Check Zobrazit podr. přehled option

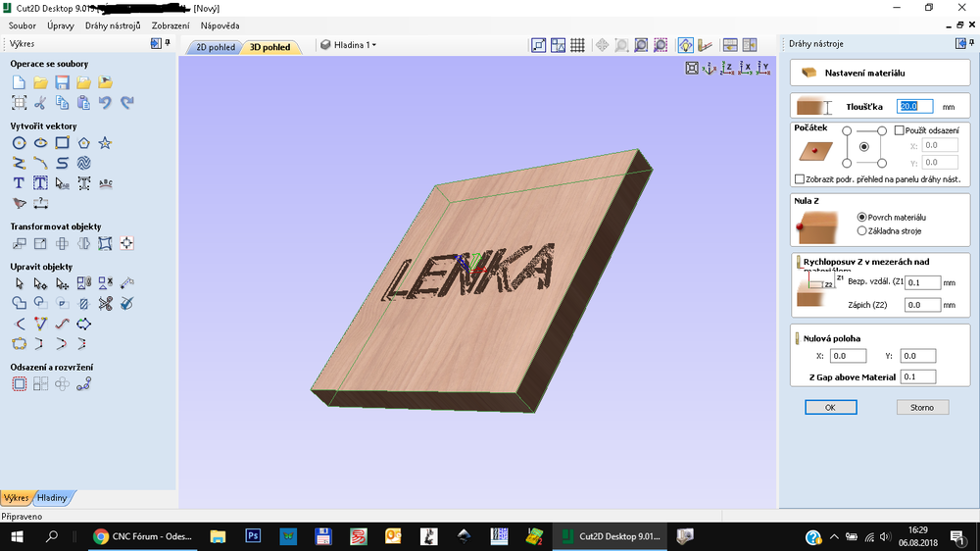tap(800, 179)
